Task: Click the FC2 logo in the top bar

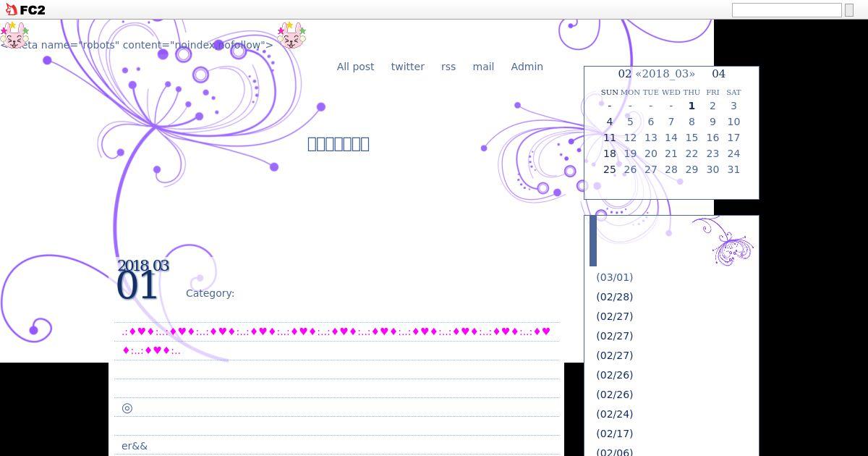Action: [25, 10]
